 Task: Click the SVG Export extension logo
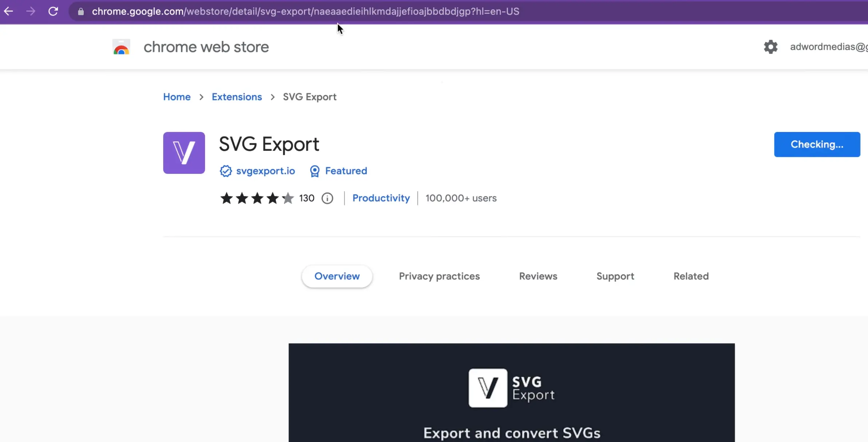coord(184,153)
